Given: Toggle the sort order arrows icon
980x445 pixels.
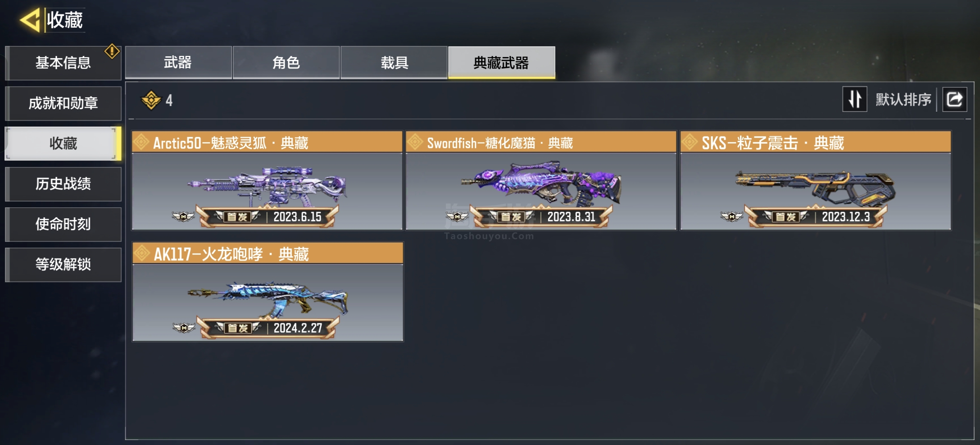Looking at the screenshot, I should (x=855, y=99).
